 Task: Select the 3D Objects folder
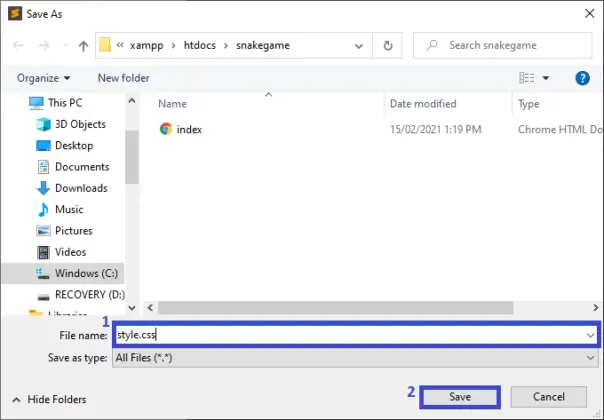coord(80,124)
